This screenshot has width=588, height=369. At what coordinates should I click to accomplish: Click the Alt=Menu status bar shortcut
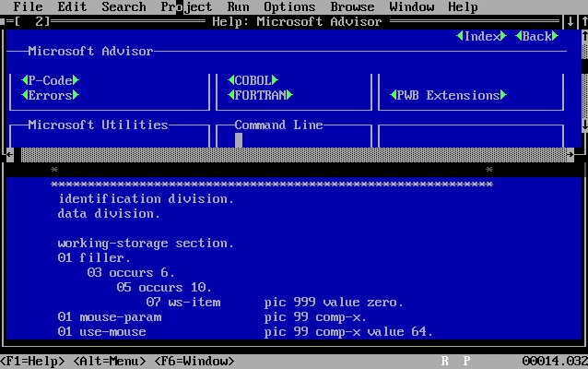109,361
